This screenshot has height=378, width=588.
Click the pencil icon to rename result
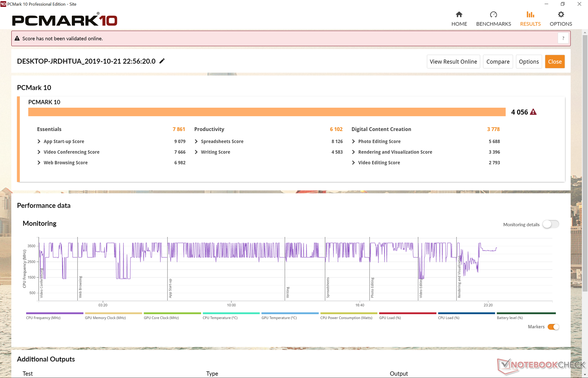click(x=162, y=61)
